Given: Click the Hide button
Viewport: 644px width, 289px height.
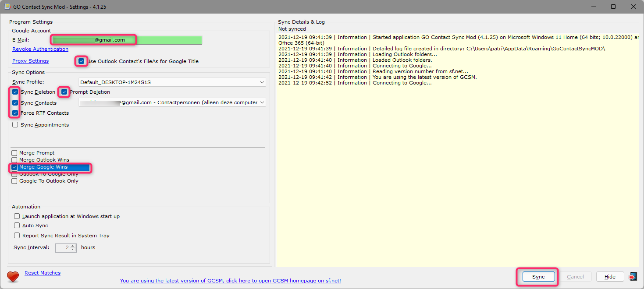Looking at the screenshot, I should tap(610, 277).
